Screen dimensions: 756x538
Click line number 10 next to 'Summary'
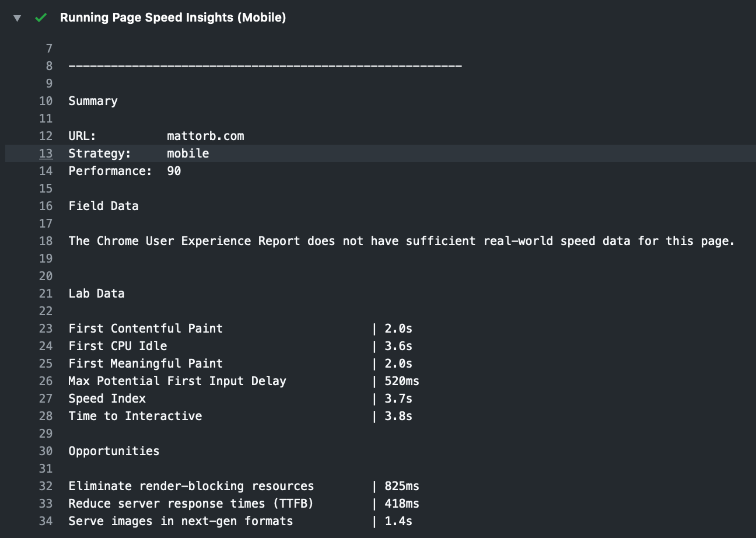coord(45,100)
